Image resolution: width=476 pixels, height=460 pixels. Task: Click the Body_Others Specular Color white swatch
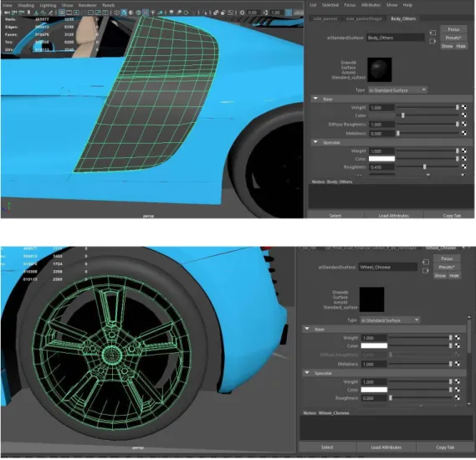click(381, 159)
